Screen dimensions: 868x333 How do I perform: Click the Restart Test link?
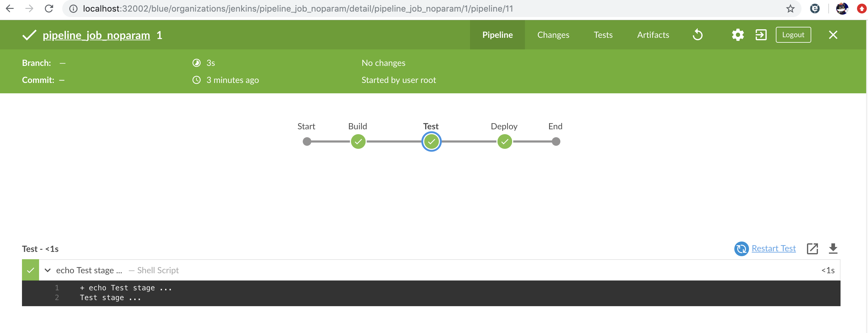point(773,249)
